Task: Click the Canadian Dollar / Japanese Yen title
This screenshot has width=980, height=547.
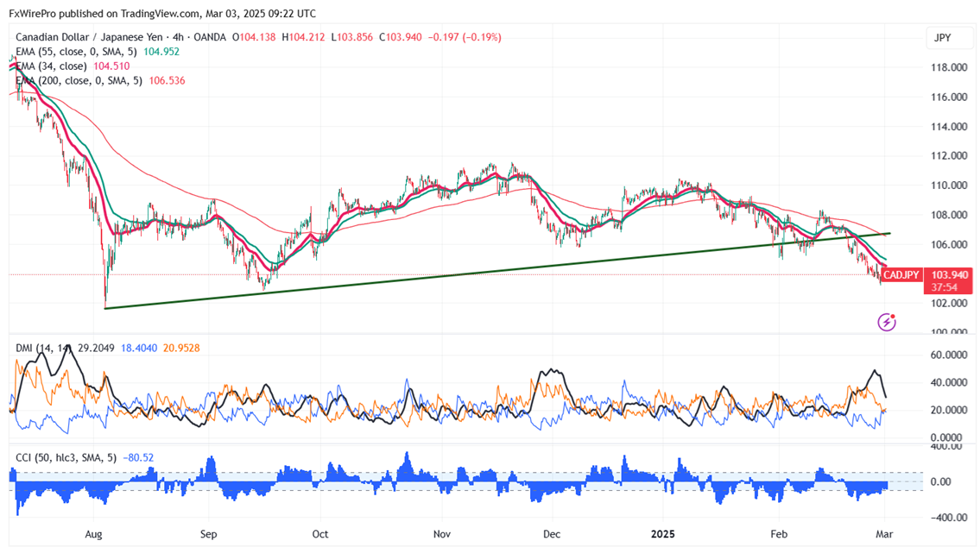Action: tap(90, 37)
